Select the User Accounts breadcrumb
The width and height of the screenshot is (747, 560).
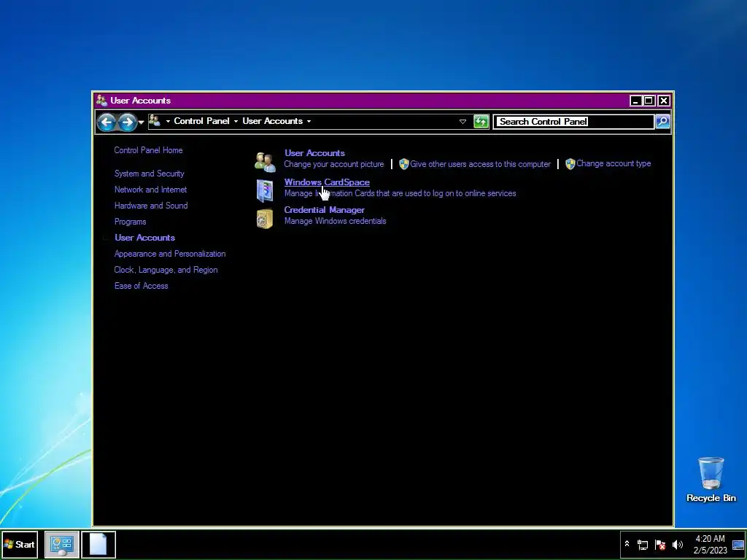pos(273,121)
